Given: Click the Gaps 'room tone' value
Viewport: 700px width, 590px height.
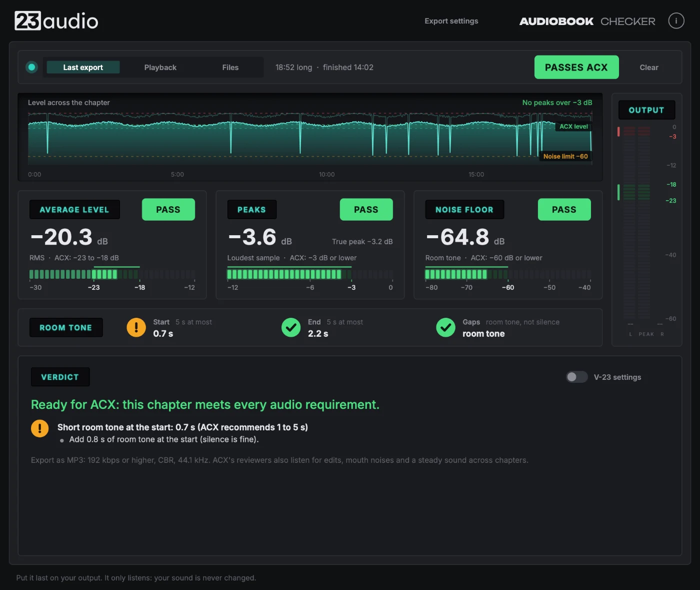Looking at the screenshot, I should (483, 334).
